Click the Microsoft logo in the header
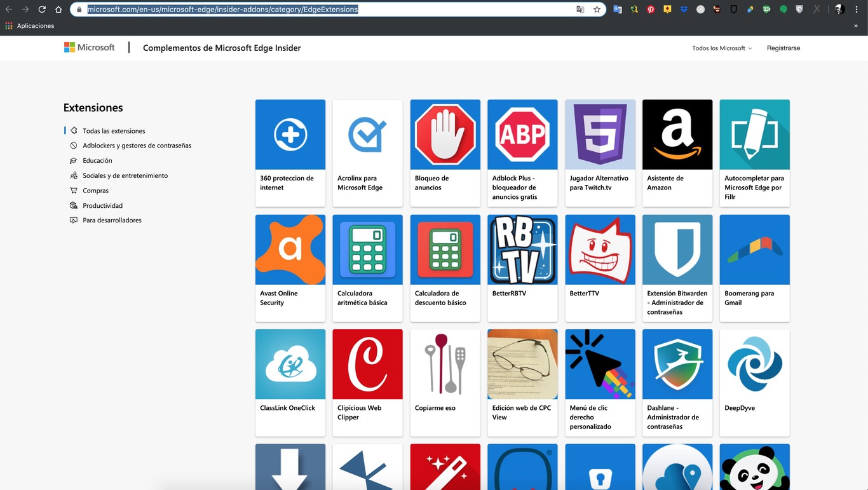The image size is (868, 490). tap(89, 47)
